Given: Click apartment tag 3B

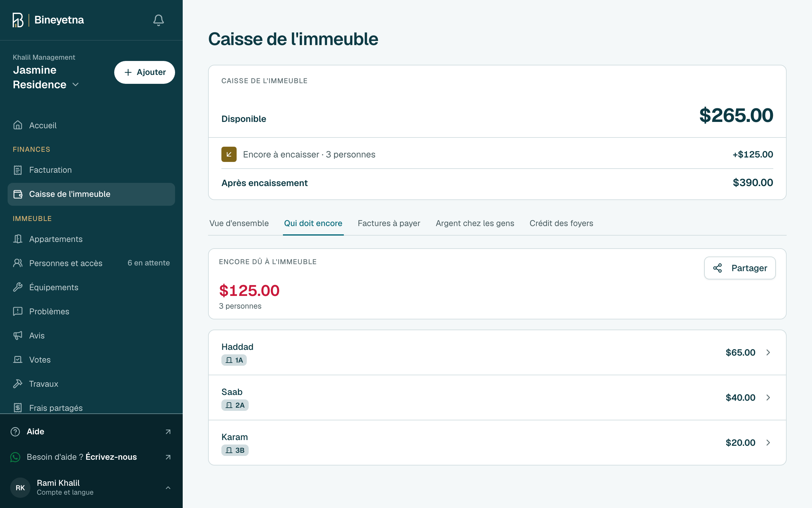Looking at the screenshot, I should point(235,450).
